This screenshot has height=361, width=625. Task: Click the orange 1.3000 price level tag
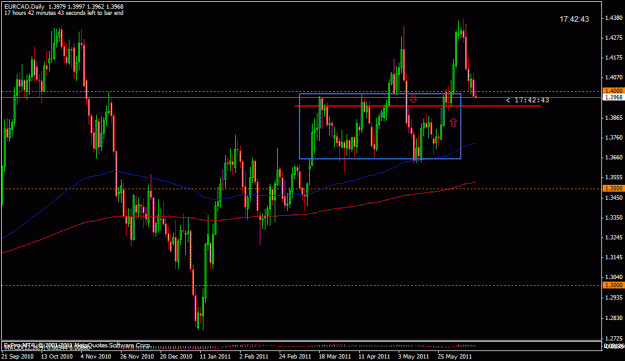613,285
